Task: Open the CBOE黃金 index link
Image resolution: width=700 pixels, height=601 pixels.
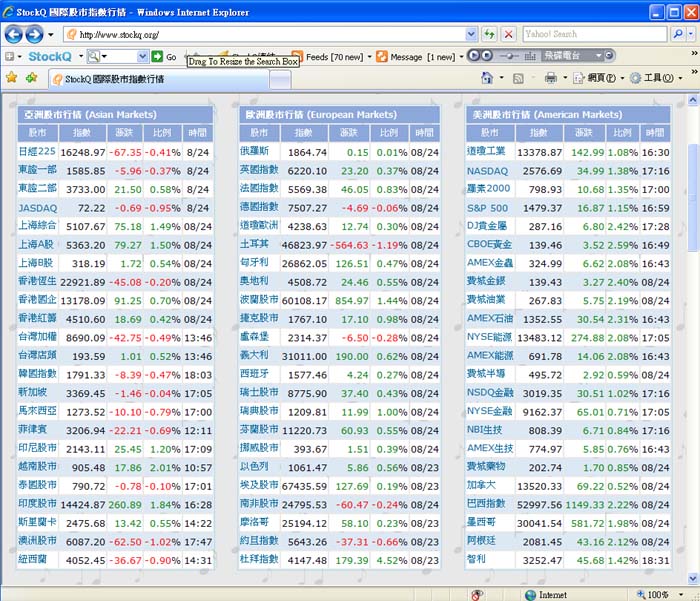Action: click(x=489, y=245)
